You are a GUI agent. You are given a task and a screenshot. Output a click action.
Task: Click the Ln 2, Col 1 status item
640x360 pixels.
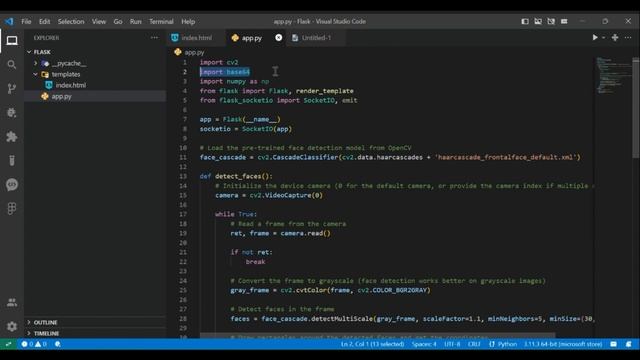pos(372,344)
